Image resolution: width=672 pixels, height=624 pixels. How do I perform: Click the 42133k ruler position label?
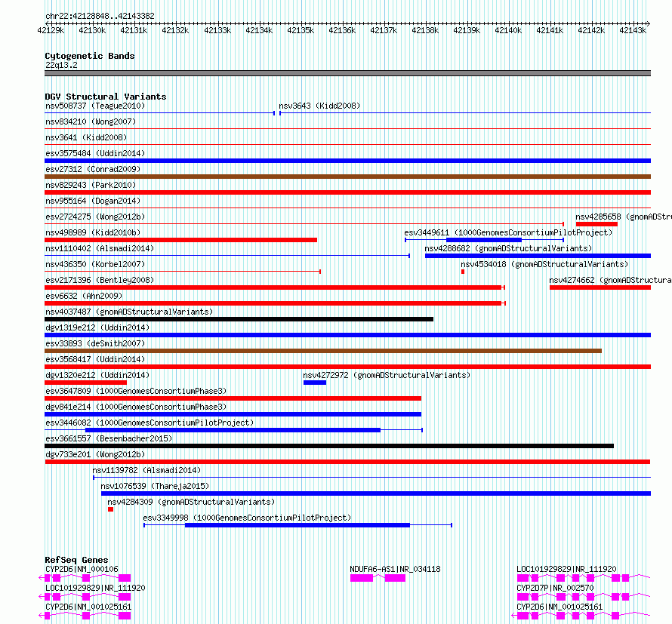click(x=217, y=30)
